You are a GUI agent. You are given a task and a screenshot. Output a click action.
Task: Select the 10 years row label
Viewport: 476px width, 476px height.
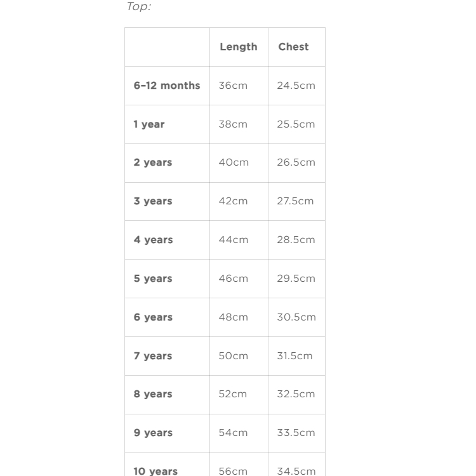pos(155,471)
